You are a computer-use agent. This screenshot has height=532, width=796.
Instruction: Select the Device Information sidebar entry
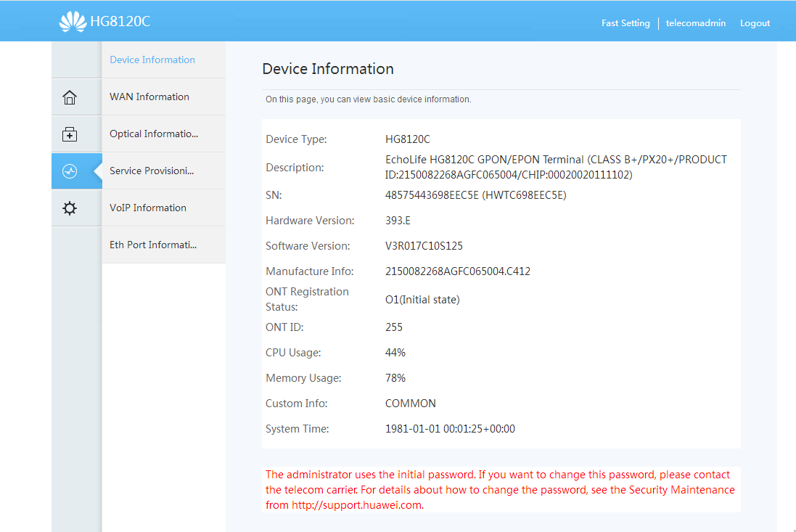[152, 60]
